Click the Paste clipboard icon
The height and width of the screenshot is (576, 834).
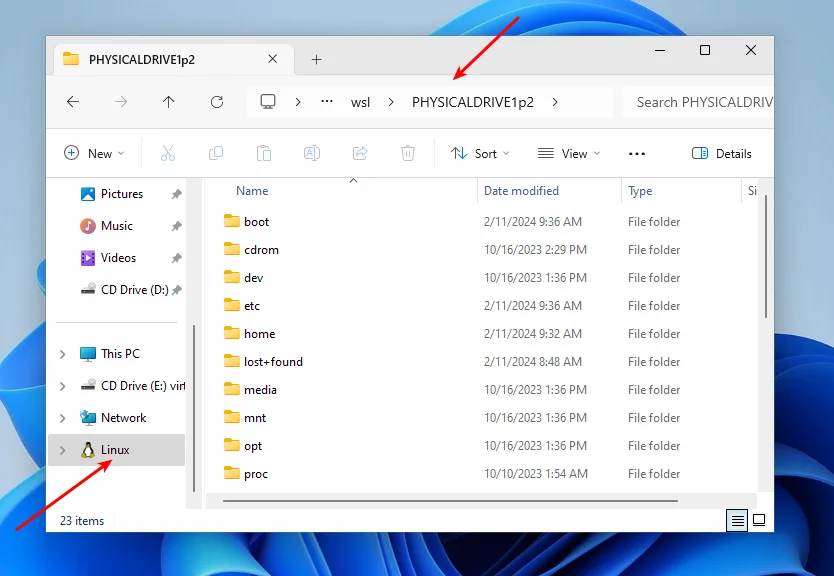(x=264, y=153)
